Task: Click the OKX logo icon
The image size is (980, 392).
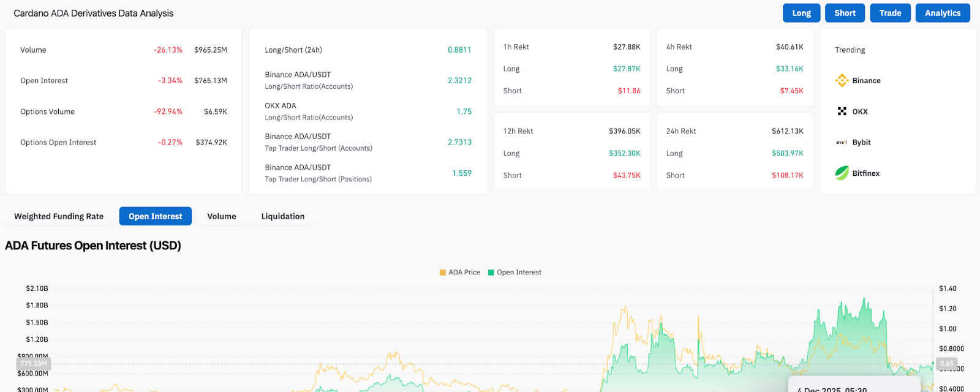Action: 842,111
